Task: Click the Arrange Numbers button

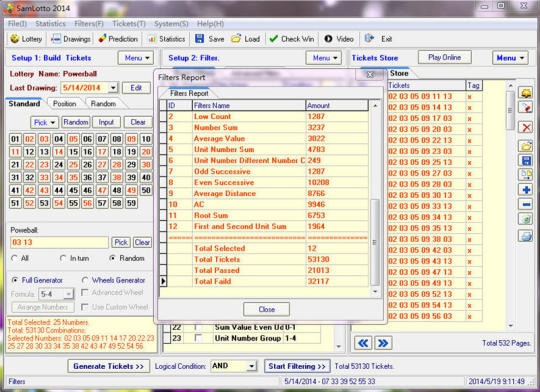Action: click(43, 307)
